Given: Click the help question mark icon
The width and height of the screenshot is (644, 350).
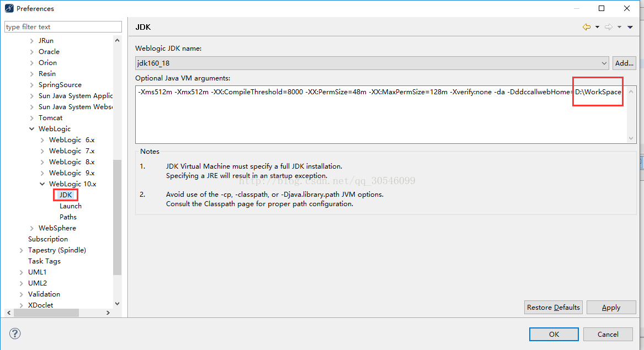Looking at the screenshot, I should [15, 333].
